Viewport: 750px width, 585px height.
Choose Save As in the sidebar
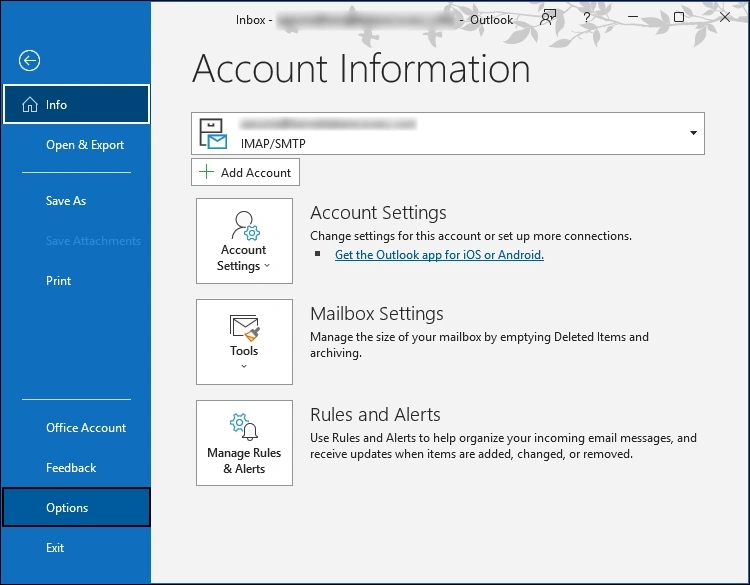77,200
